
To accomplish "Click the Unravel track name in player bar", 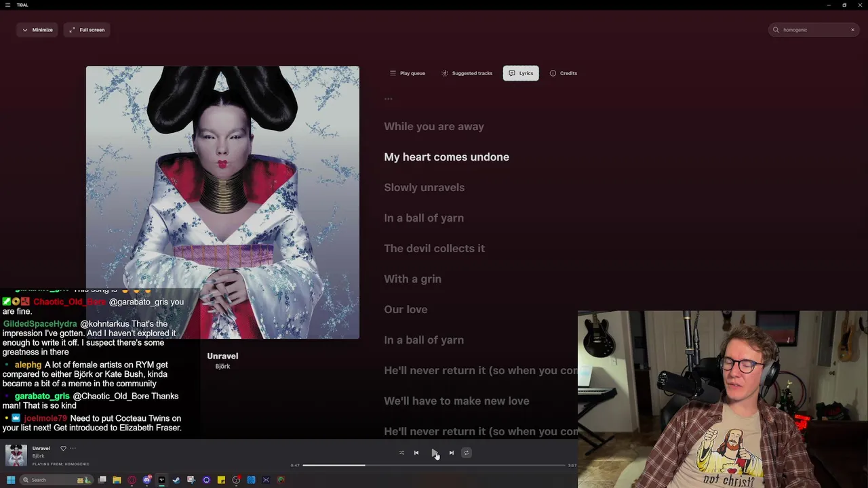I will (x=41, y=448).
